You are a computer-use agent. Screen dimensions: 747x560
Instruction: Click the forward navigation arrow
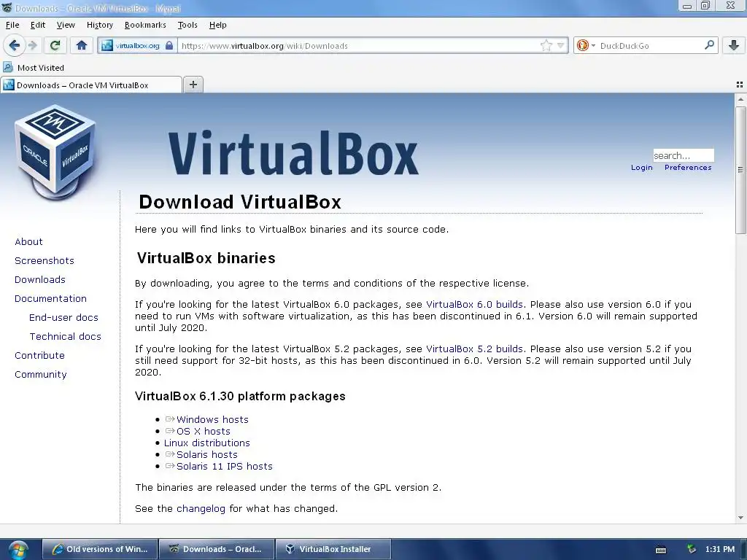(x=33, y=46)
